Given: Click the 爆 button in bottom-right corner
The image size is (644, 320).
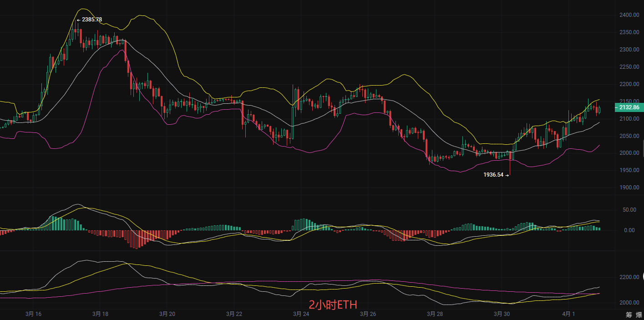Looking at the screenshot, I should pos(639,314).
